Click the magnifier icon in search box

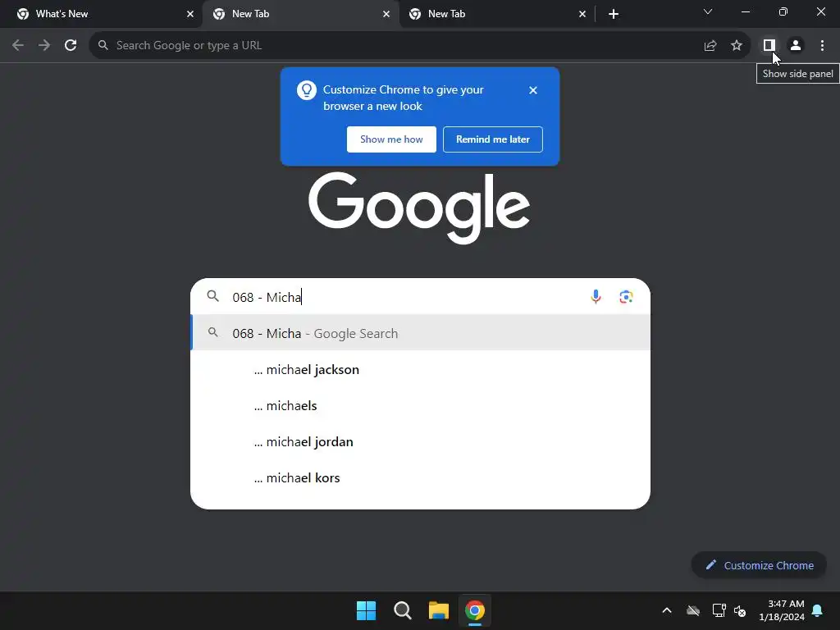[212, 295]
